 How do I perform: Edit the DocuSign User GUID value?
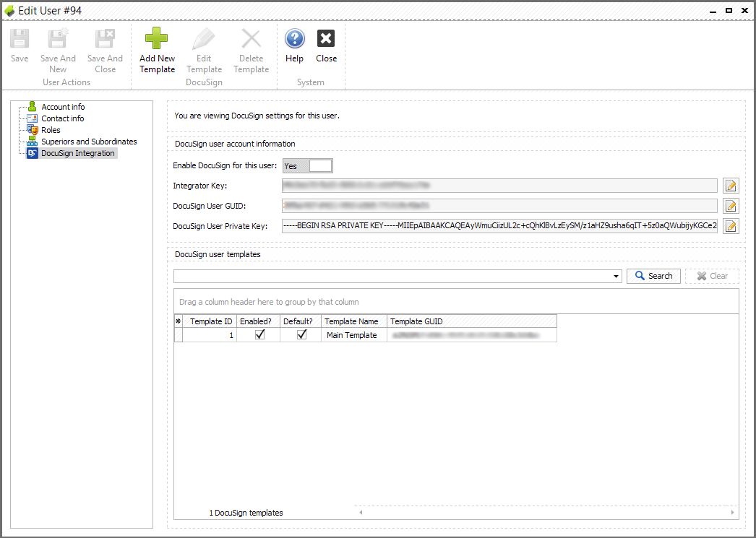pyautogui.click(x=731, y=206)
